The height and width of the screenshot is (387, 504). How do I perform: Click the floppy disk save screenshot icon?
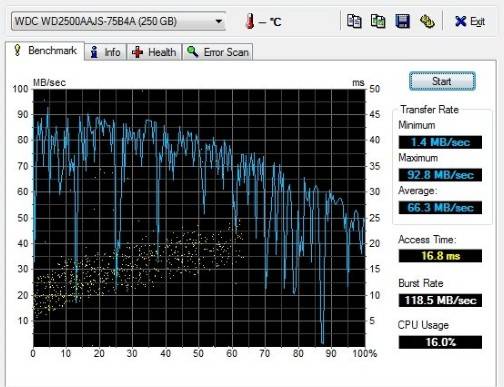[x=402, y=21]
